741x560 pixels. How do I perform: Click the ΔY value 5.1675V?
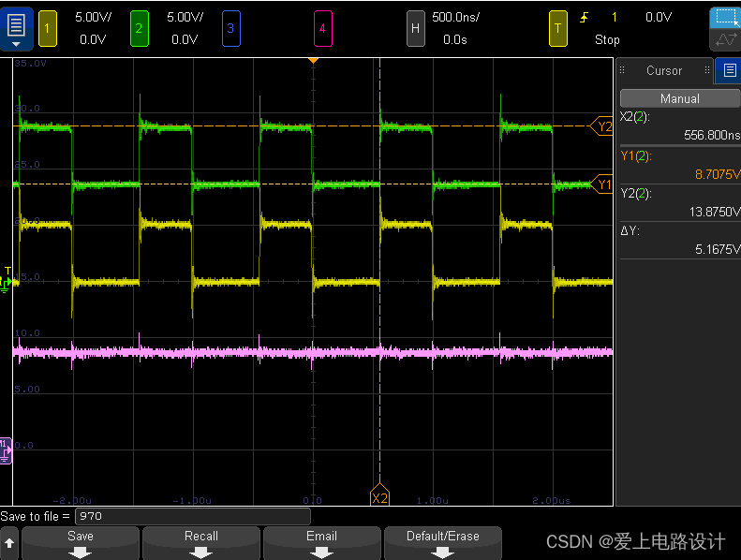(x=717, y=249)
